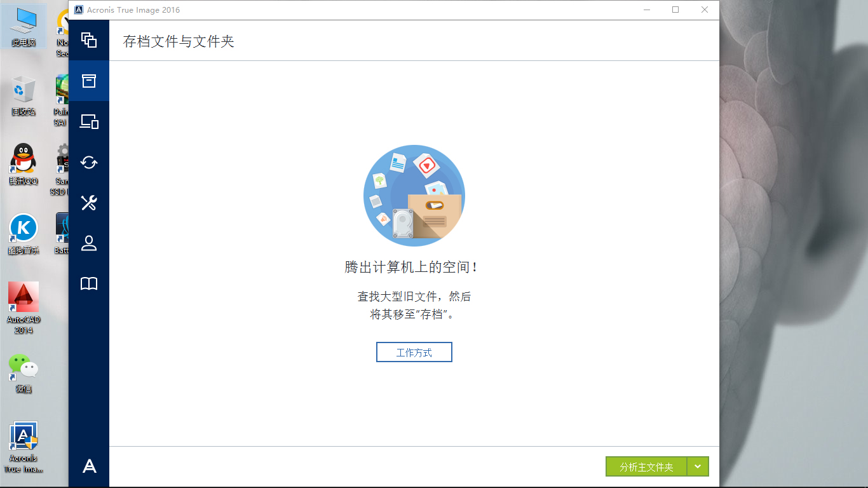868x488 pixels.
Task: Close the Acronis True Image window
Action: pyautogui.click(x=705, y=10)
